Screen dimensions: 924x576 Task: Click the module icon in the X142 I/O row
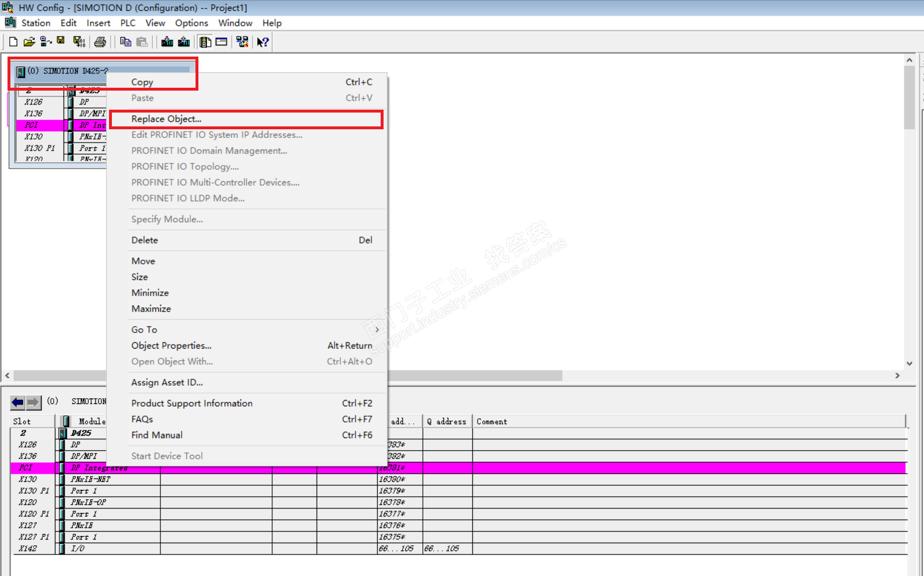(x=62, y=548)
